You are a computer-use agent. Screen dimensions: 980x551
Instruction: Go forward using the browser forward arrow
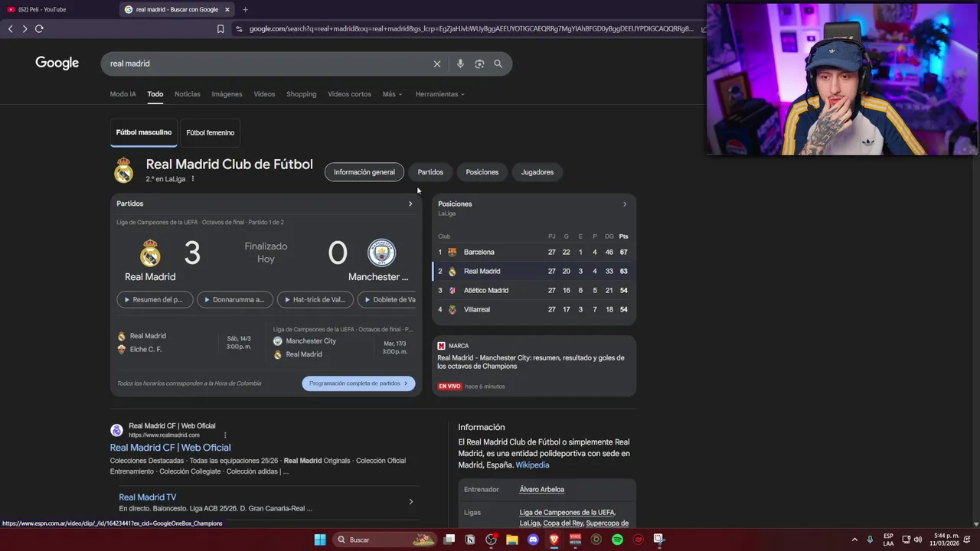tap(24, 29)
